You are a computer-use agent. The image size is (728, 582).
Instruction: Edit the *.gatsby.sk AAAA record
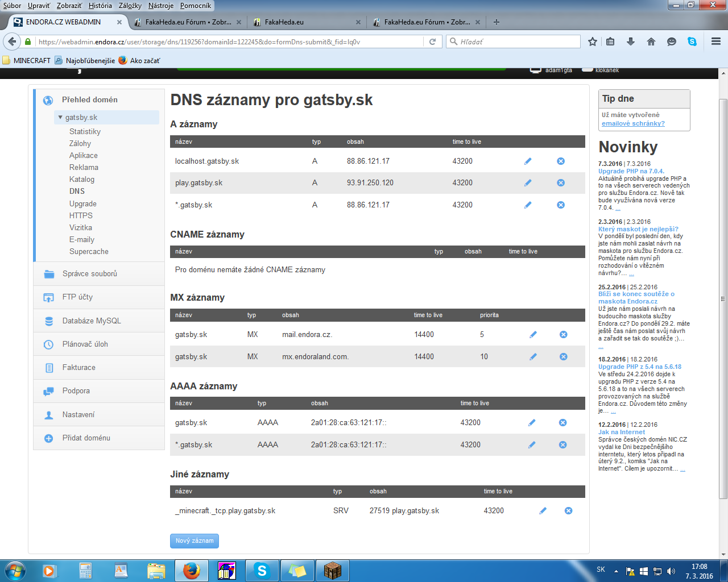coord(532,445)
